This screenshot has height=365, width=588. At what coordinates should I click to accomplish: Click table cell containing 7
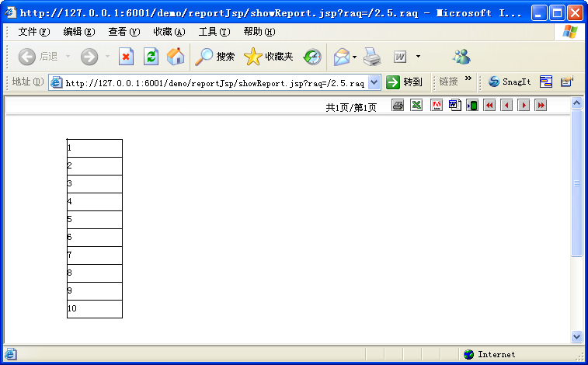click(95, 255)
